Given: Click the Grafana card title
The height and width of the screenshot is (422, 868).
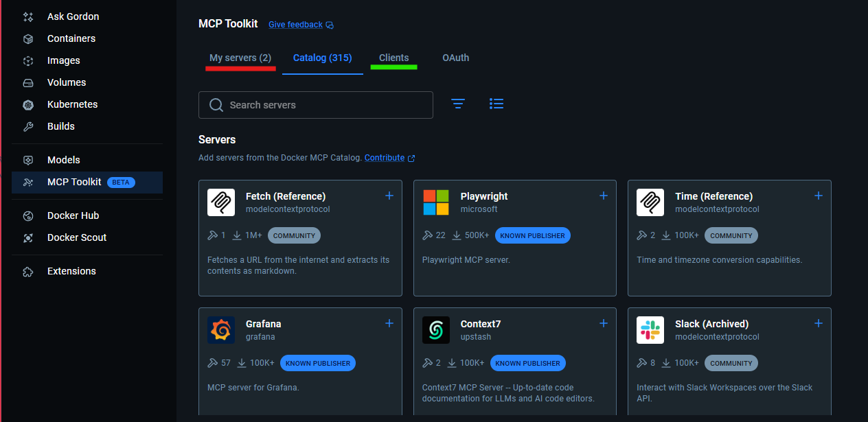Looking at the screenshot, I should (x=264, y=324).
